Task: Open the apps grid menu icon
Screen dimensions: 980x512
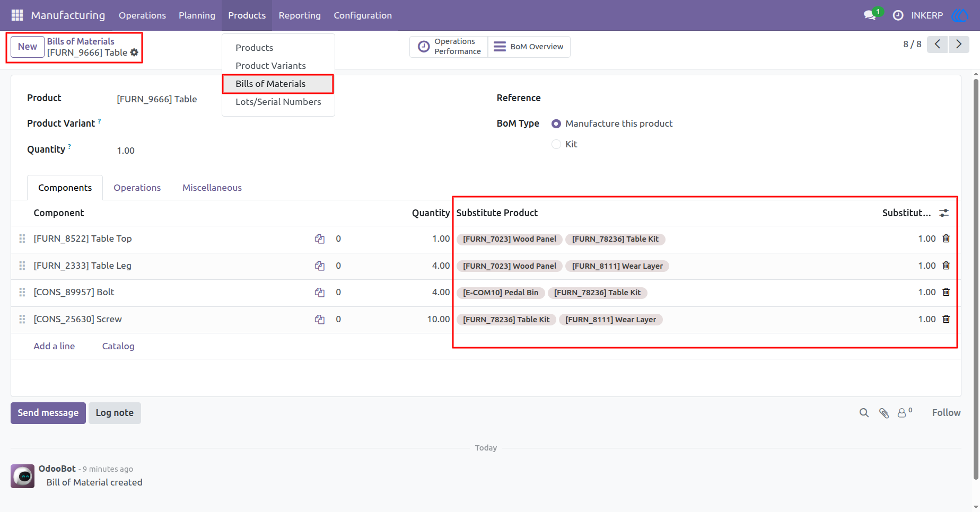Action: pos(17,15)
